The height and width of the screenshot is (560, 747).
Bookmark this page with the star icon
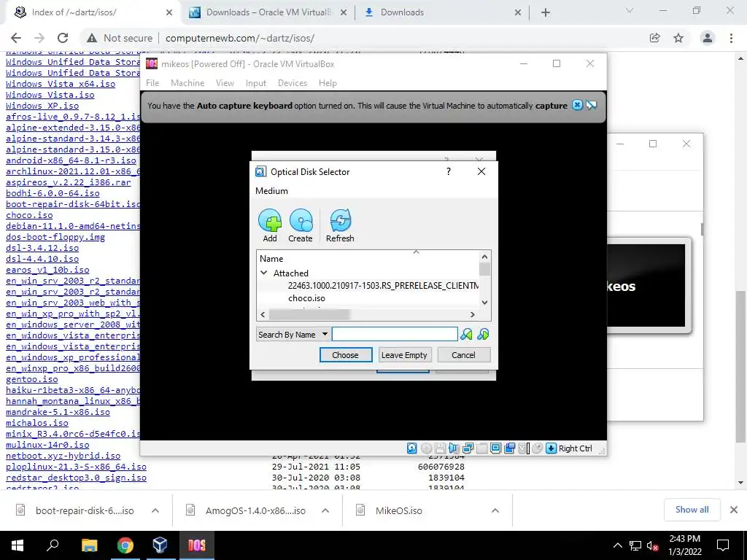pyautogui.click(x=678, y=38)
